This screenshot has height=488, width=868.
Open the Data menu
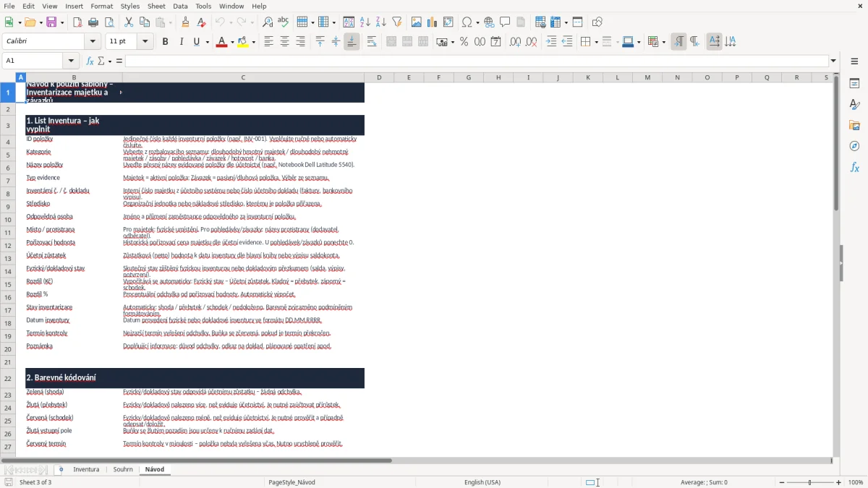pos(180,6)
